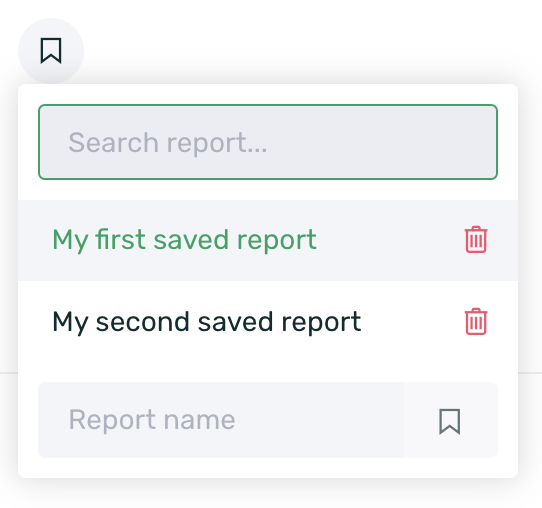The height and width of the screenshot is (508, 542).
Task: Delete My second saved report
Action: [x=476, y=321]
